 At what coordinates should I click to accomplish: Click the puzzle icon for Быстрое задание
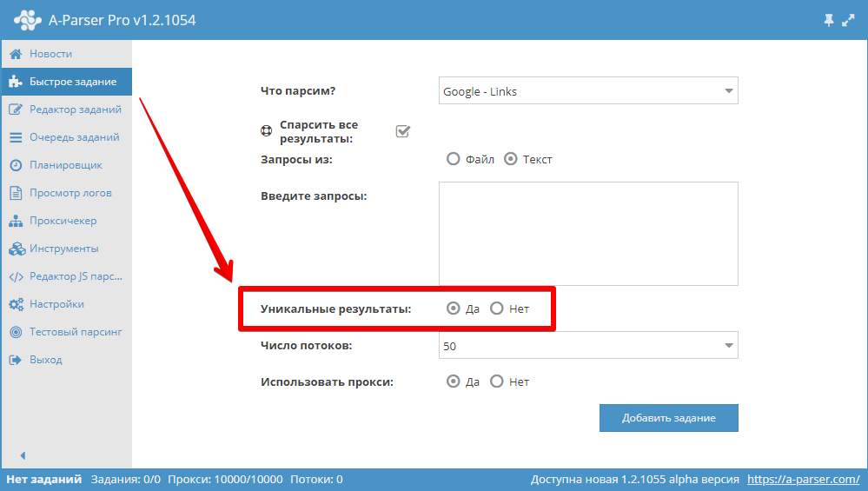click(16, 82)
